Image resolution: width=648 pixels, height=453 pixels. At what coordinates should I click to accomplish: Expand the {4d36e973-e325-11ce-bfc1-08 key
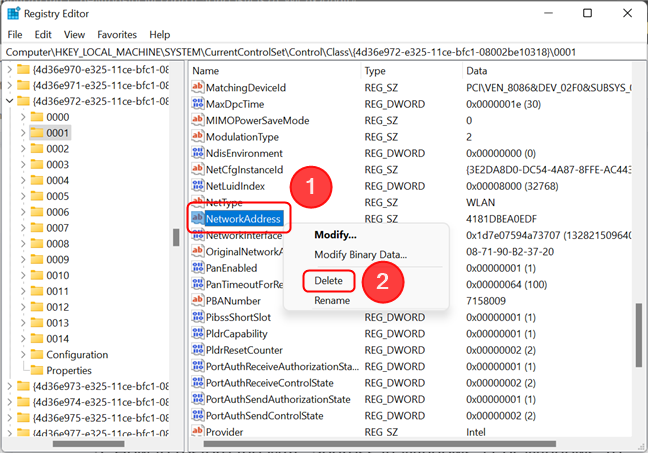coord(10,386)
